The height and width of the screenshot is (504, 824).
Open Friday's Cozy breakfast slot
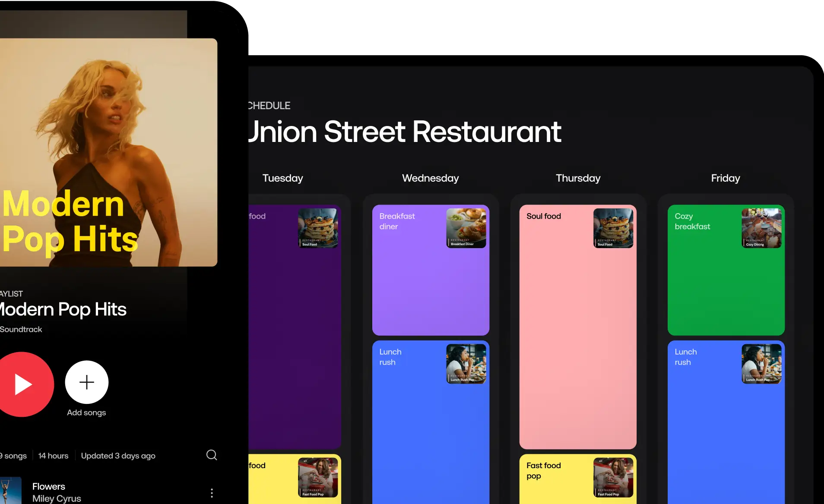[x=726, y=270]
